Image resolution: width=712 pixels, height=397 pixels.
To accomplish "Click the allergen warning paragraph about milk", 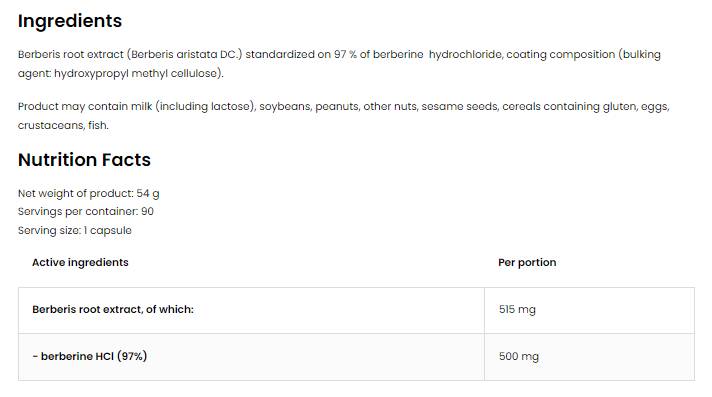I will pos(344,116).
